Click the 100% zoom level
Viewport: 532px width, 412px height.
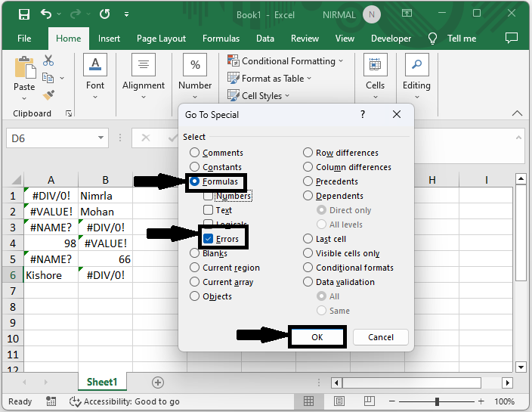click(504, 401)
